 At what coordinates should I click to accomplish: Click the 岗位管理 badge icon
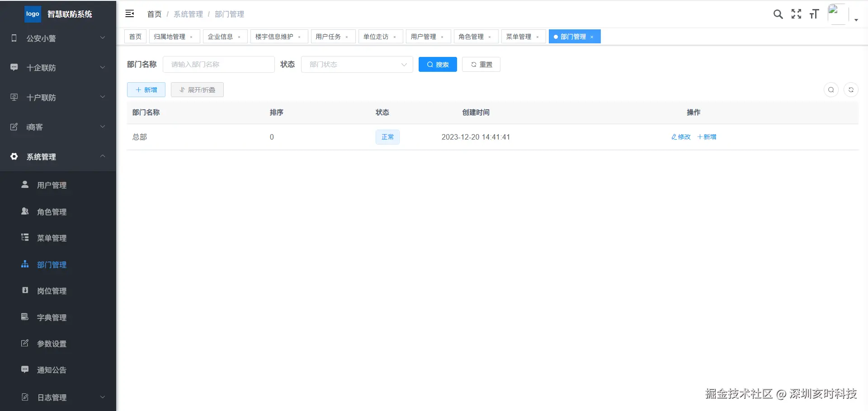tap(25, 290)
